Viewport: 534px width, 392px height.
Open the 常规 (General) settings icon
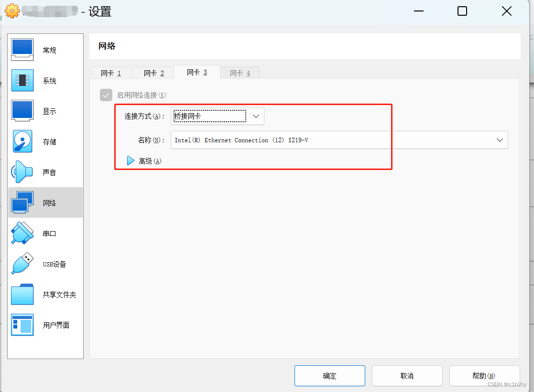22,50
